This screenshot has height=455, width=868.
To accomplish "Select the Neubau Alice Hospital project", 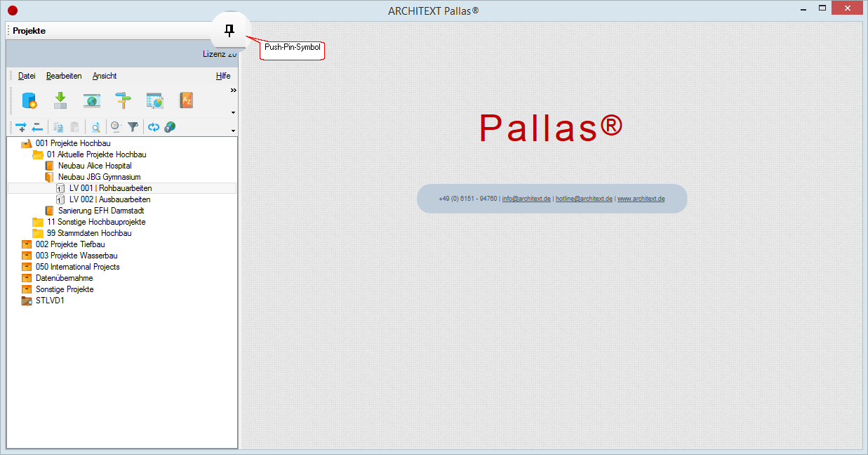I will [x=95, y=166].
